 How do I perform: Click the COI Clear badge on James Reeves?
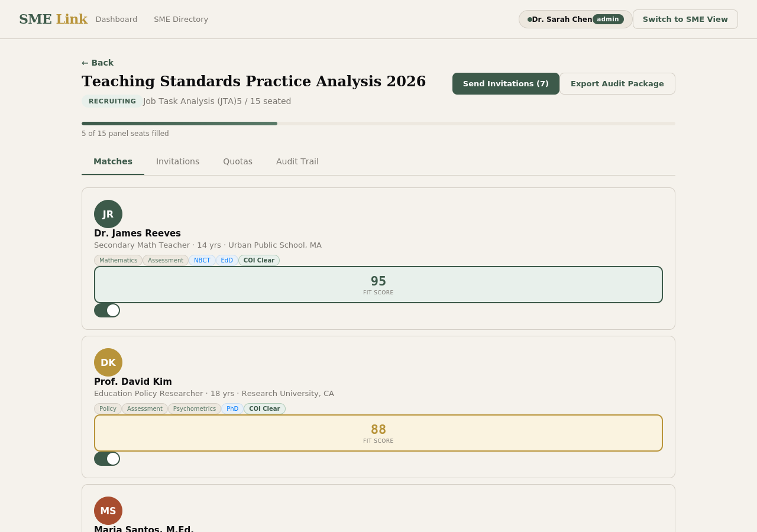coord(259,259)
